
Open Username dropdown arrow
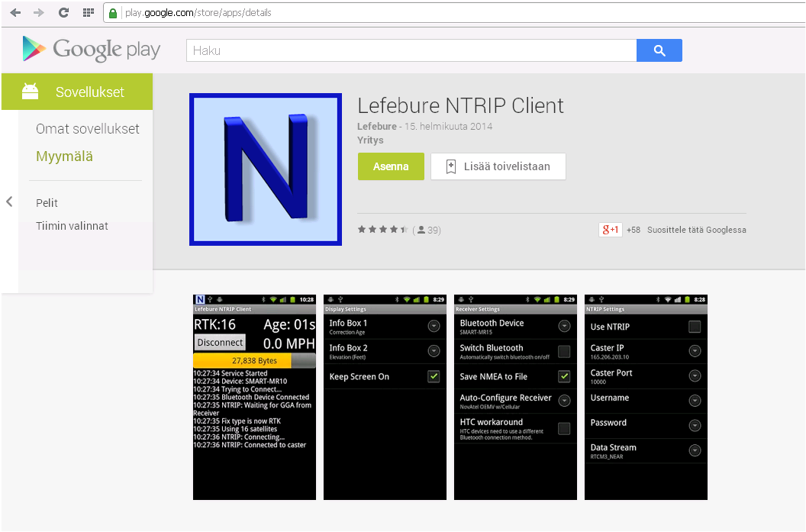tap(695, 401)
